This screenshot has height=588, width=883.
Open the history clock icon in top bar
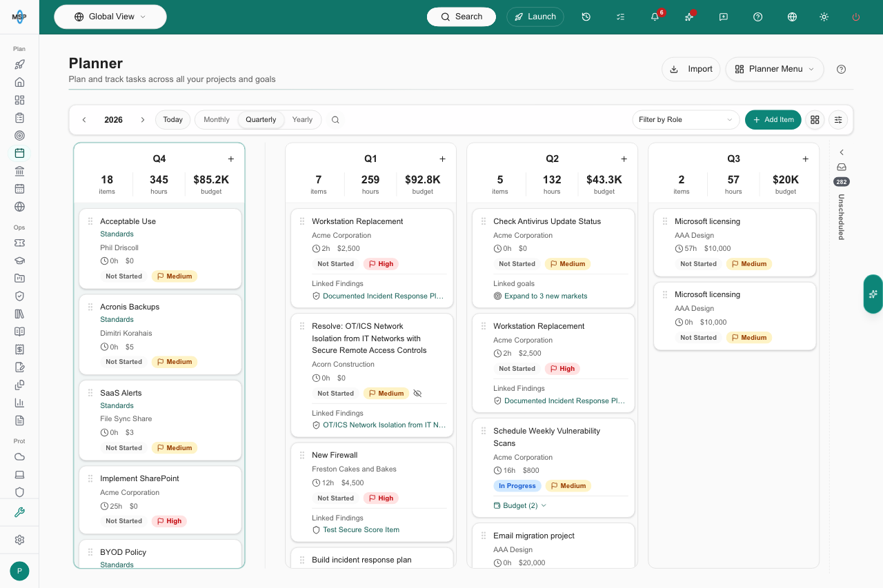[586, 17]
